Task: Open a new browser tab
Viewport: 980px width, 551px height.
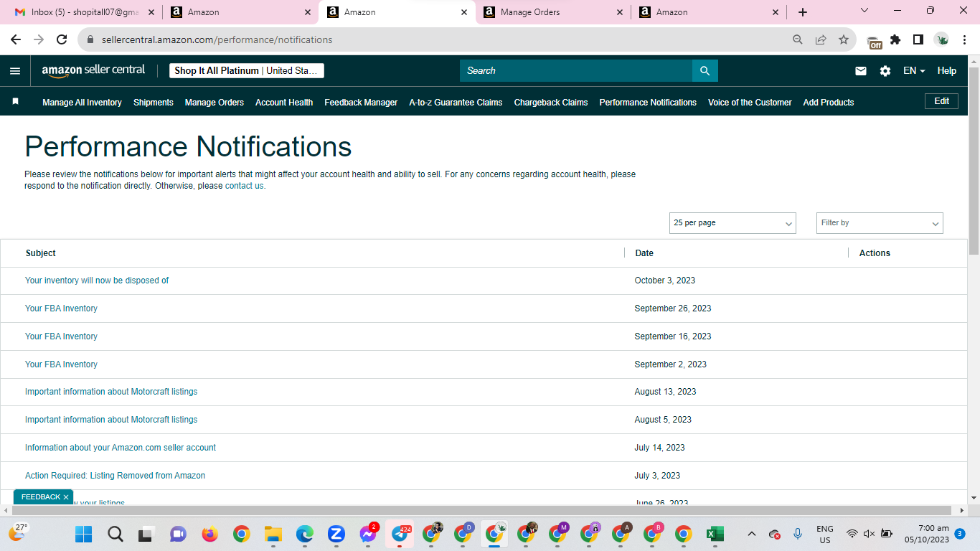Action: tap(803, 12)
